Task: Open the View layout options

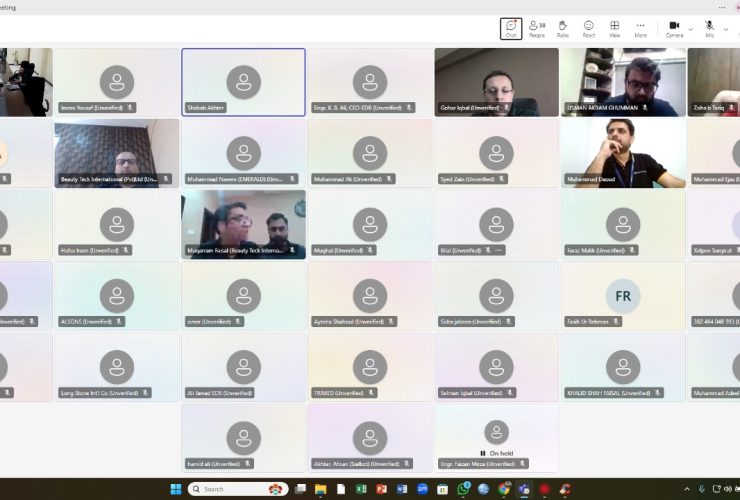Action: pyautogui.click(x=615, y=28)
